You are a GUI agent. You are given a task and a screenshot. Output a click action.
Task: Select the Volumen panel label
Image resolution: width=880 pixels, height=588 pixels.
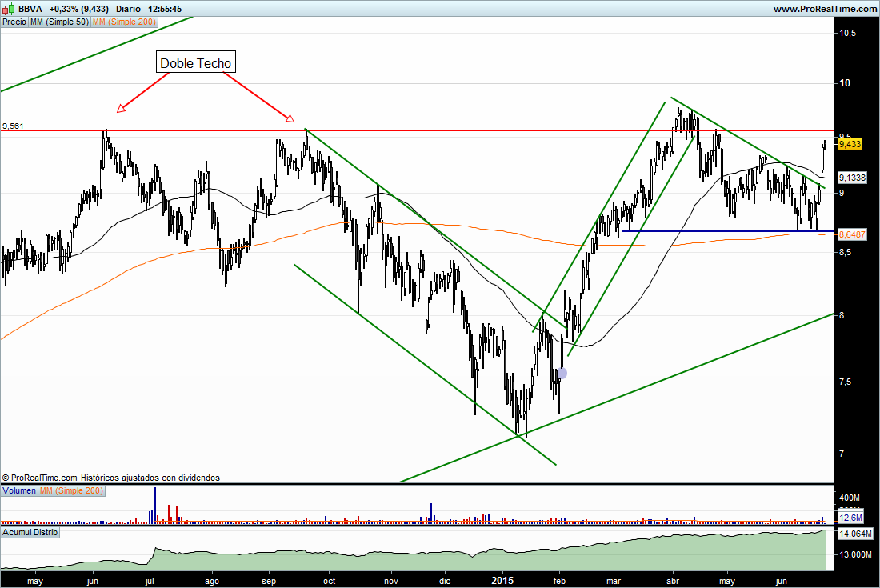coord(19,491)
